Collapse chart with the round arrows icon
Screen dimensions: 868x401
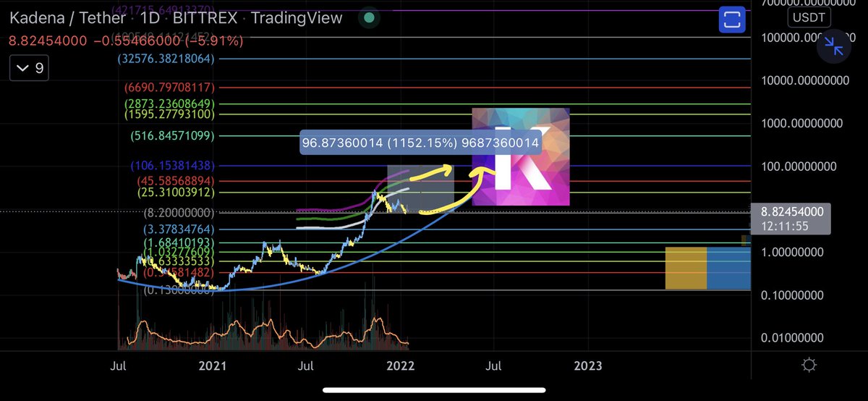click(x=835, y=48)
